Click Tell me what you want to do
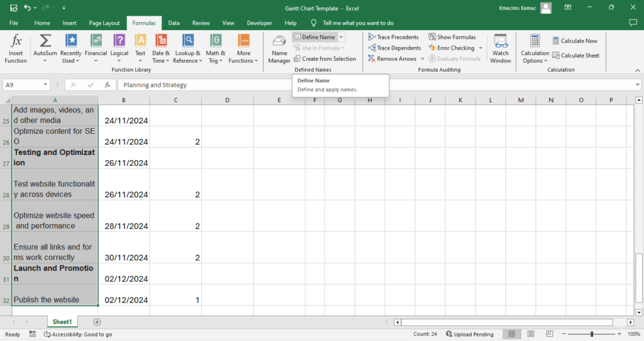This screenshot has width=644, height=341. (358, 23)
